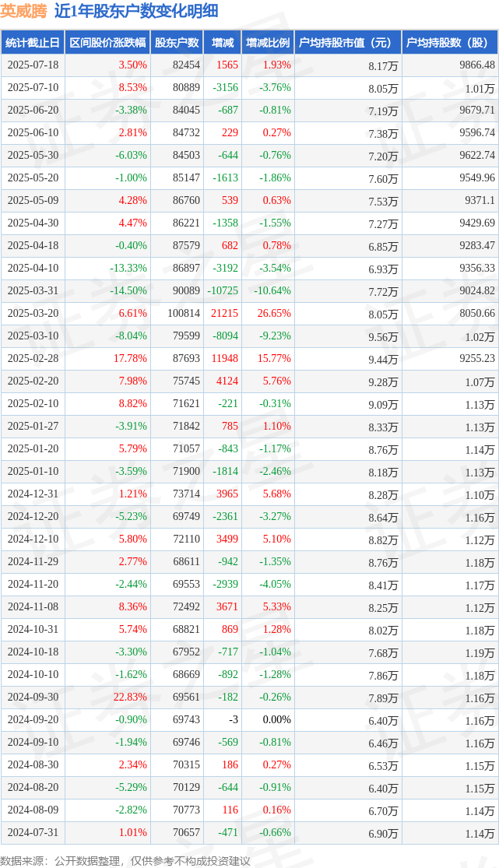
Task: Click the 户均持股市值（元） header
Action: coord(348,43)
